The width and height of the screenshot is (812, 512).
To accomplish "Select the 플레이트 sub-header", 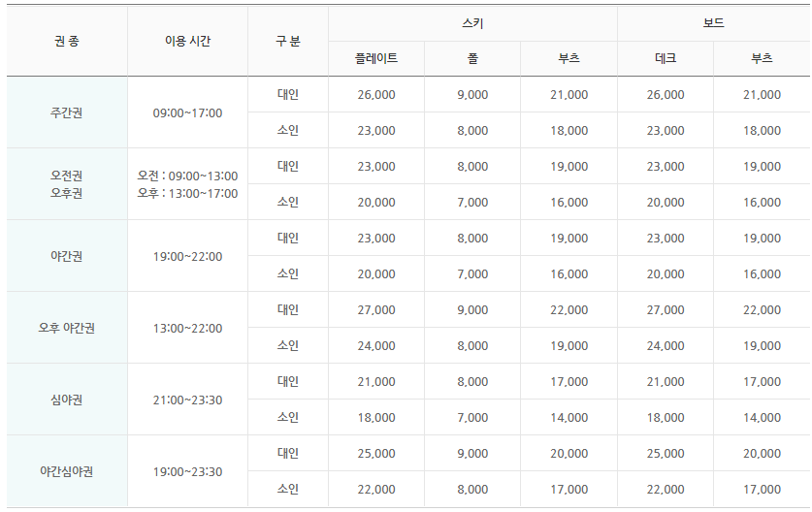I will coord(376,58).
